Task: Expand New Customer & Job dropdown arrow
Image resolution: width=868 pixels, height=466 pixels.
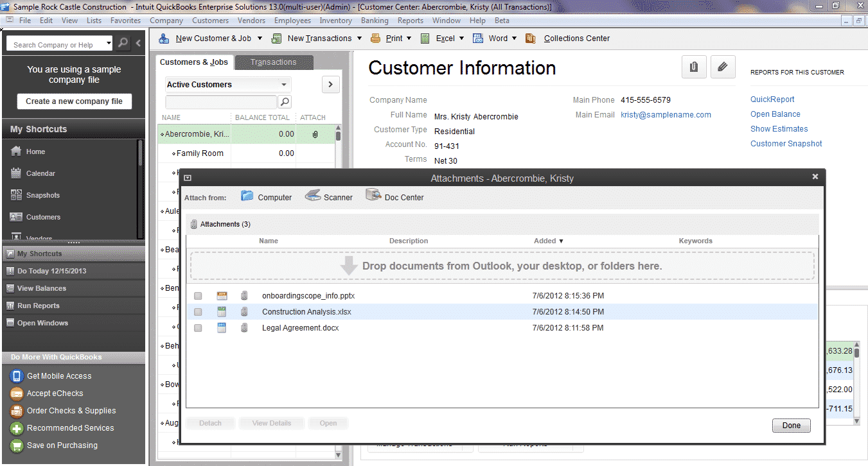Action: coord(260,39)
